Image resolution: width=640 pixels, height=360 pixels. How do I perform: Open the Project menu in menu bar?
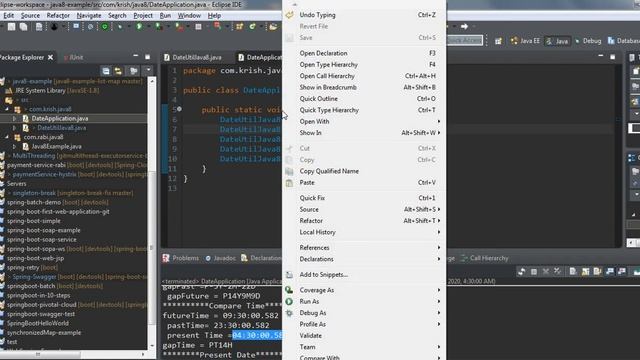[x=143, y=16]
